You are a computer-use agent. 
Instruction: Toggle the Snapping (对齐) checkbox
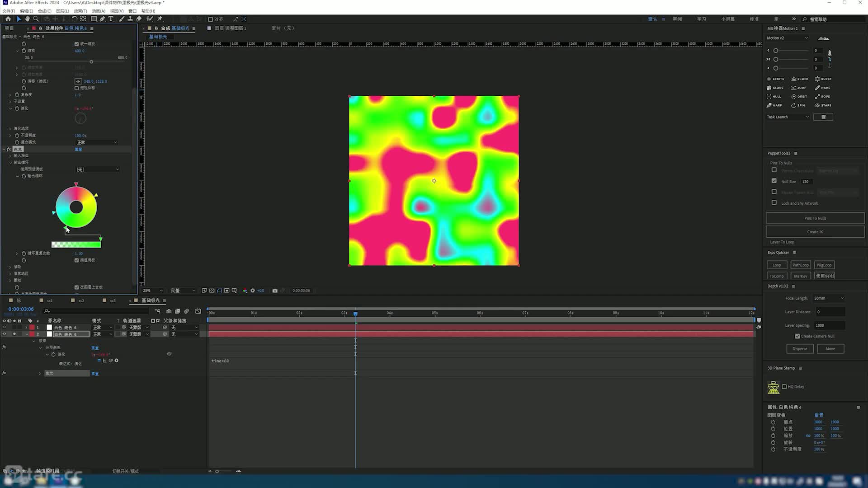coord(210,19)
